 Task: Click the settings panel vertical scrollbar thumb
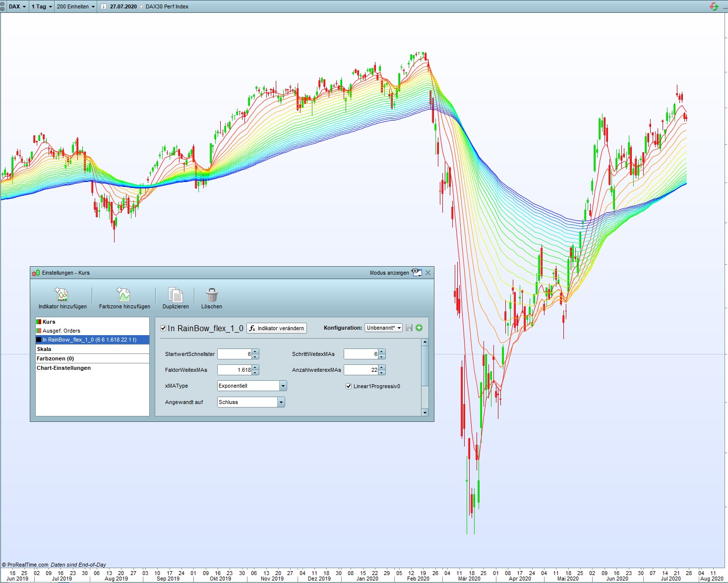(x=425, y=365)
